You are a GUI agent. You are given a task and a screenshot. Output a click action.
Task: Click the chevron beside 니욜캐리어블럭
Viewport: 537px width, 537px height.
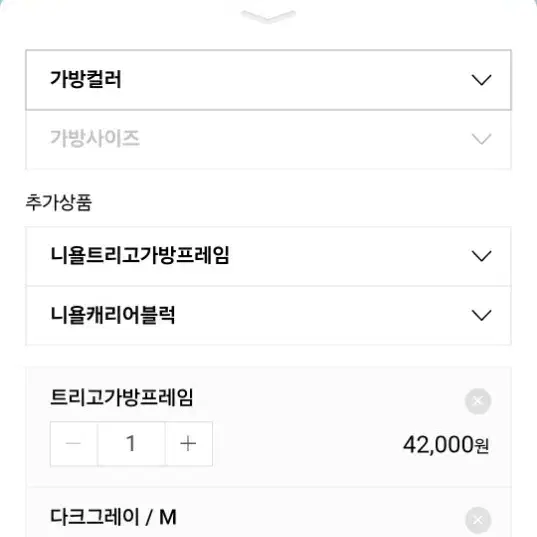481,315
